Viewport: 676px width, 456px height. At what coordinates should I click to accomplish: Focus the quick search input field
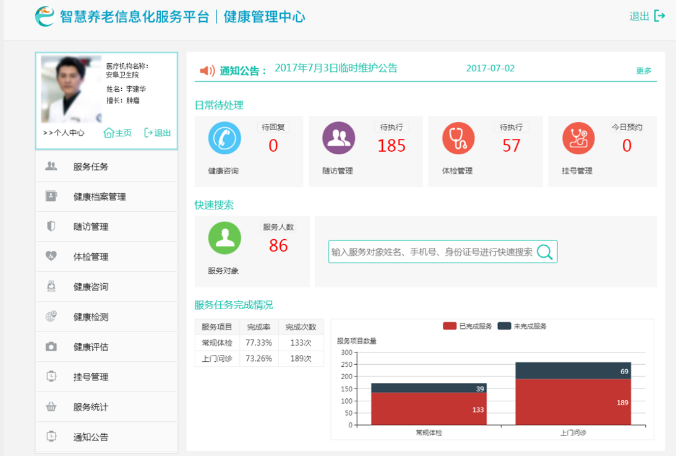click(x=432, y=252)
